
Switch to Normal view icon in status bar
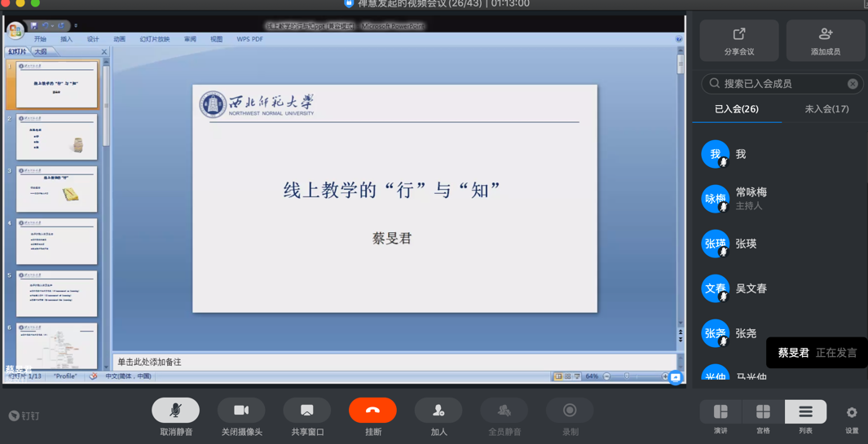[x=558, y=376]
